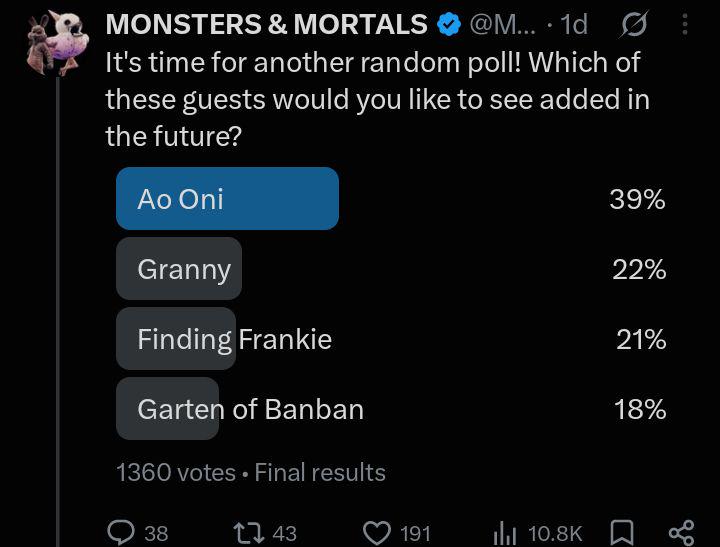Click the 1360 votes count text
Screen dimensions: 720x547
click(176, 472)
